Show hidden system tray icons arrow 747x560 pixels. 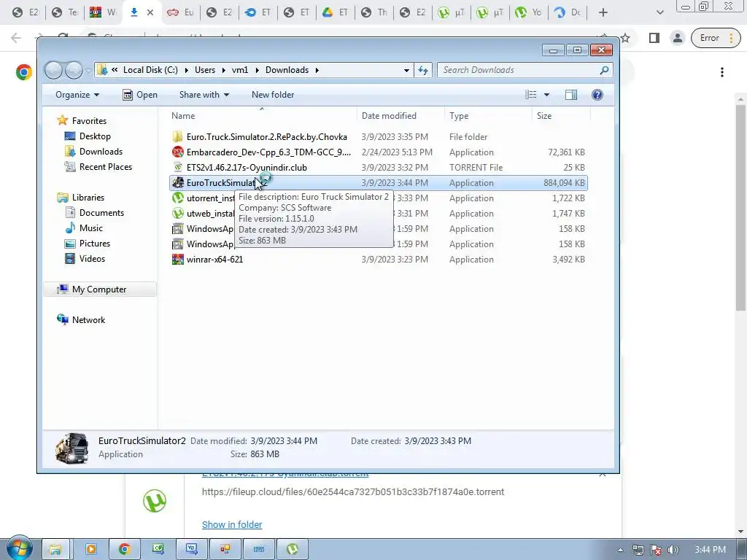coord(620,550)
